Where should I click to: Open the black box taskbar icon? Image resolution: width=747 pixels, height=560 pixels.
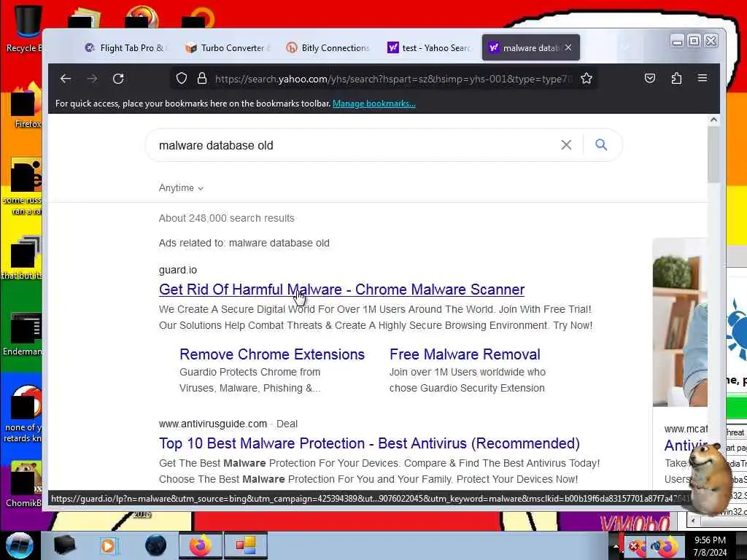[64, 545]
